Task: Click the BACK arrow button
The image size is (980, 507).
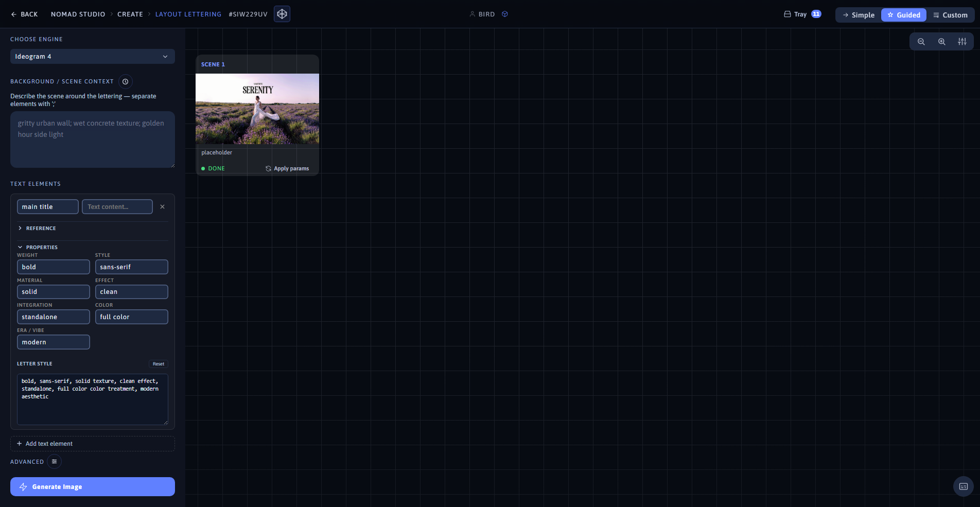Action: click(x=24, y=14)
